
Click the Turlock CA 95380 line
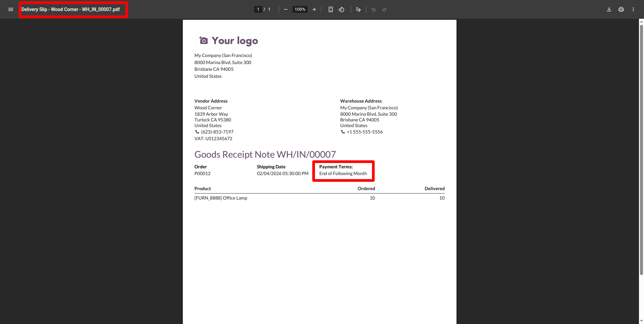click(x=213, y=120)
